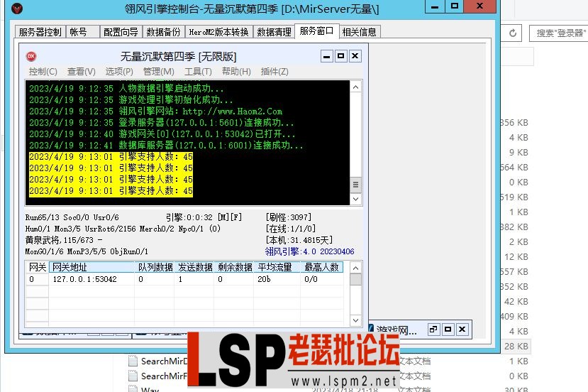Click log scrollbar up arrow
The width and height of the screenshot is (588, 392).
click(x=356, y=87)
